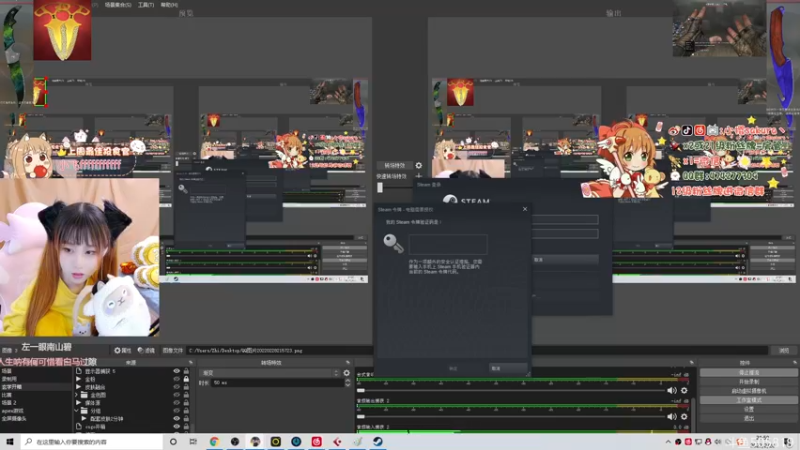Select the apex游戏 scene
The image size is (800, 450).
point(36,411)
